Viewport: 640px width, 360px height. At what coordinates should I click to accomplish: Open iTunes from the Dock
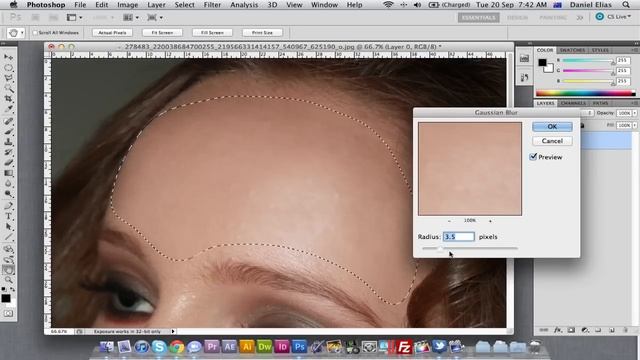[142, 347]
